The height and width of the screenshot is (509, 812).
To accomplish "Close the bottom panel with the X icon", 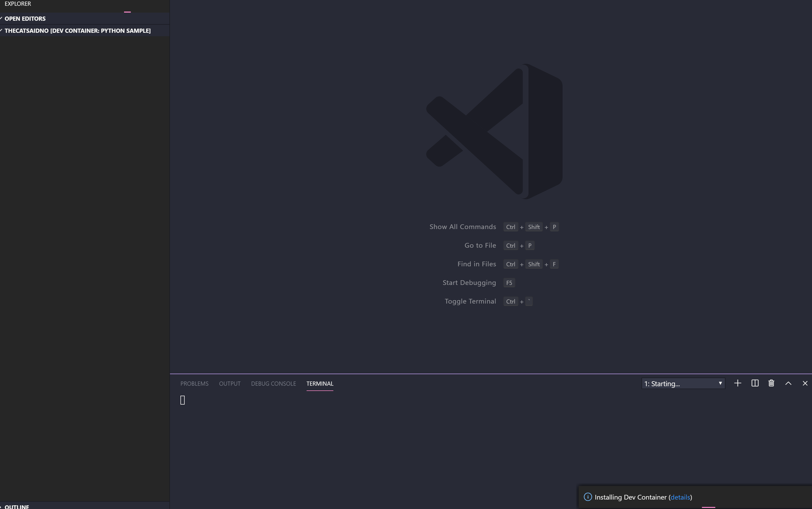I will tap(805, 383).
